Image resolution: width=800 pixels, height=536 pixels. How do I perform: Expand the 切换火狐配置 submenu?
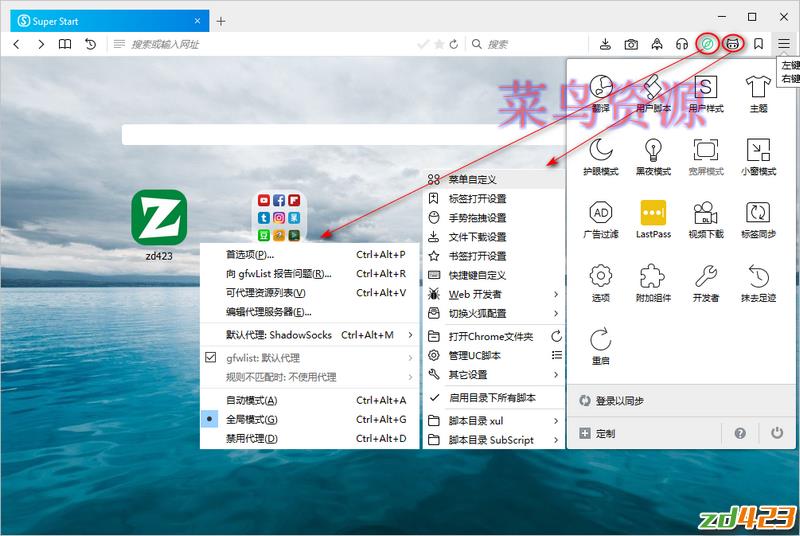click(493, 313)
